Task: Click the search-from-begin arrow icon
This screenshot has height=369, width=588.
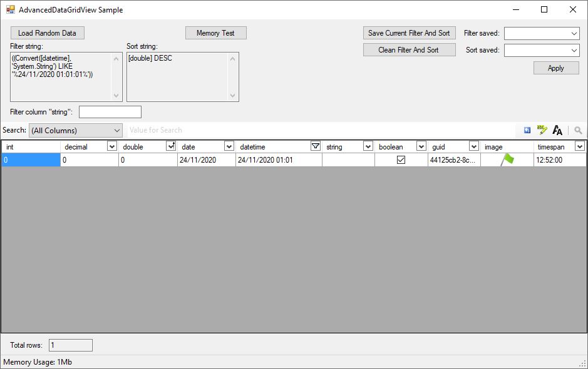Action: tap(527, 130)
